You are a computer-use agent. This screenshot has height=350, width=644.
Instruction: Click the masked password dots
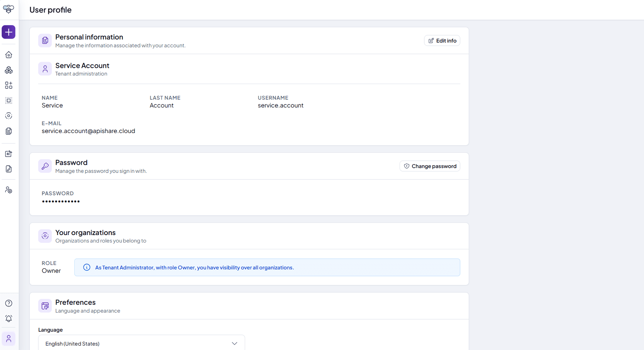point(61,201)
